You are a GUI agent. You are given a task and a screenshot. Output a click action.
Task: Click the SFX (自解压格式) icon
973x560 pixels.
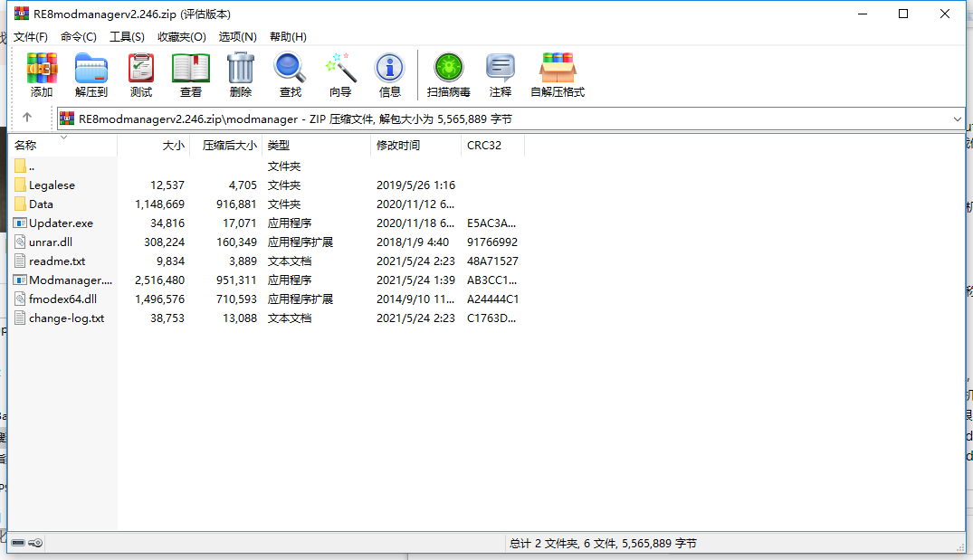tap(558, 68)
